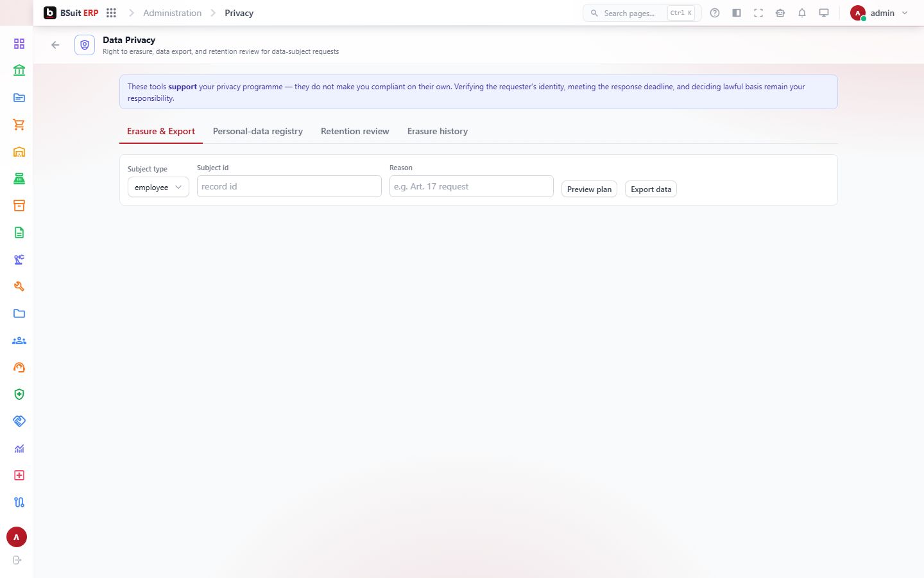This screenshot has height=578, width=924.
Task: Open the people group sidebar icon
Action: [x=19, y=340]
